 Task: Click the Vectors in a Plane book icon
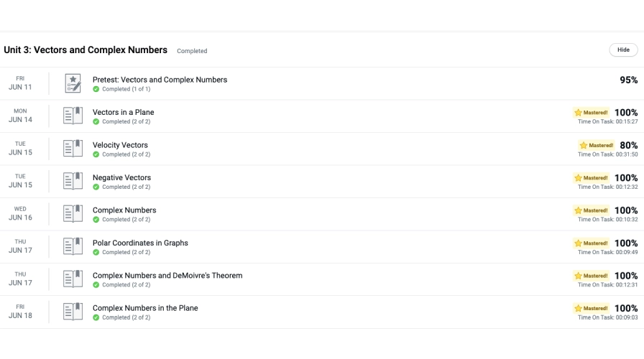(x=73, y=116)
